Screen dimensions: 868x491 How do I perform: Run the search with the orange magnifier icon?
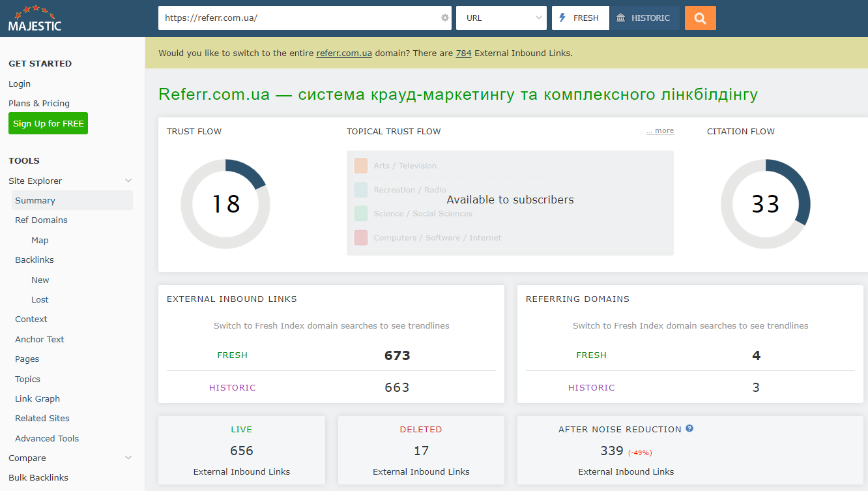point(700,18)
